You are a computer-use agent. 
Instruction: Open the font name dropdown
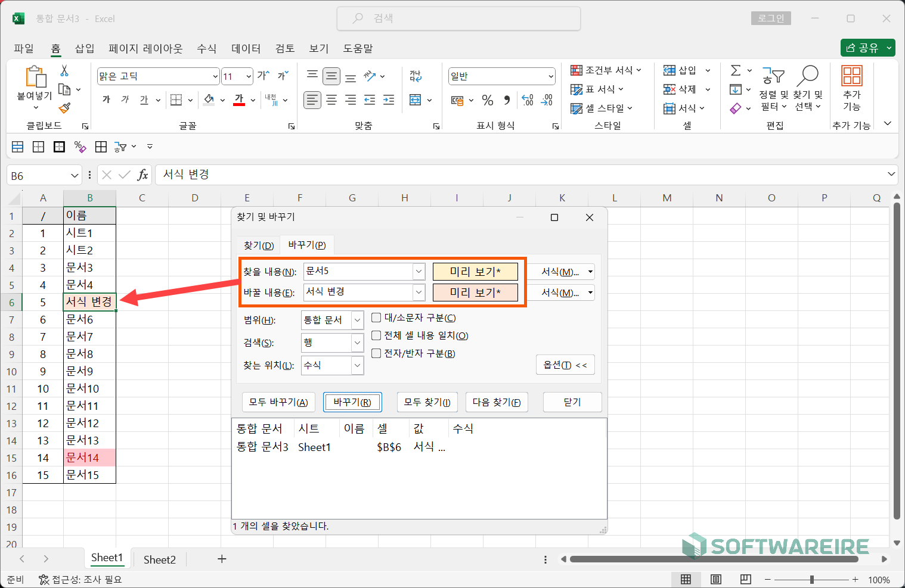point(215,76)
